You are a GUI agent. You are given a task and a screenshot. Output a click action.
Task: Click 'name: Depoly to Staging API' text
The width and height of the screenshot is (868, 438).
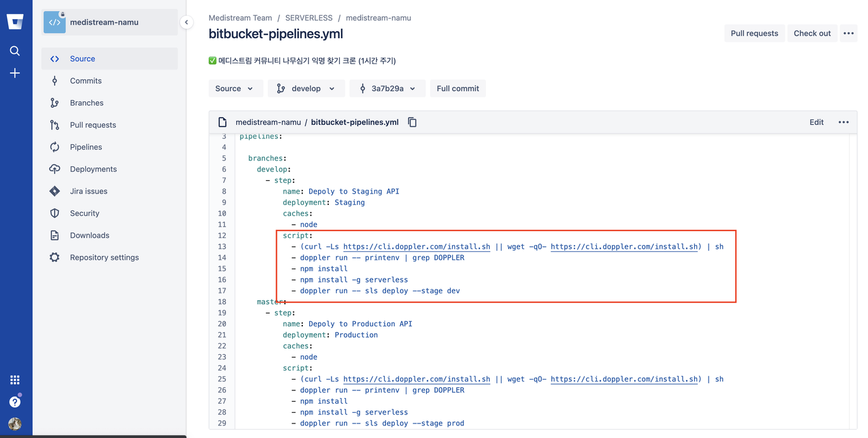point(341,191)
